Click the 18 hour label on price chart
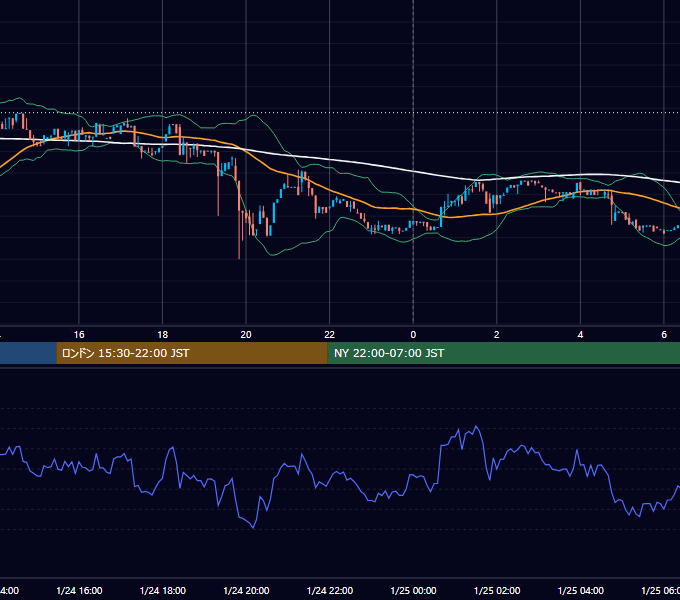Image resolution: width=680 pixels, height=600 pixels. point(162,335)
